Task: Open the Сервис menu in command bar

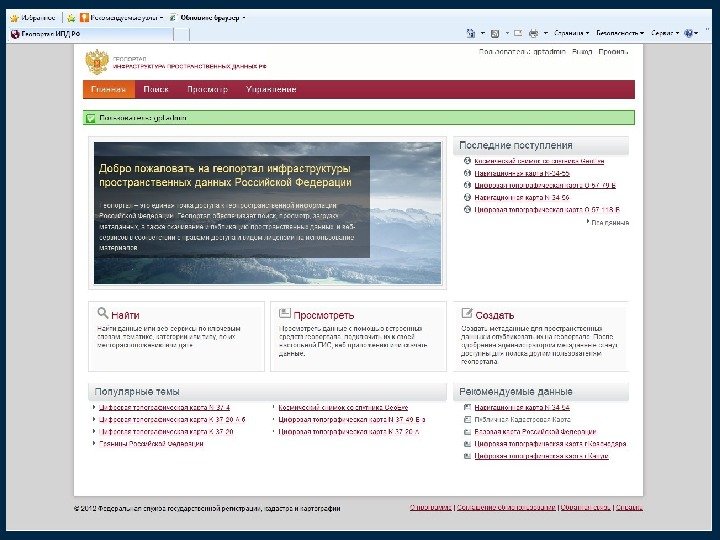Action: (x=665, y=33)
